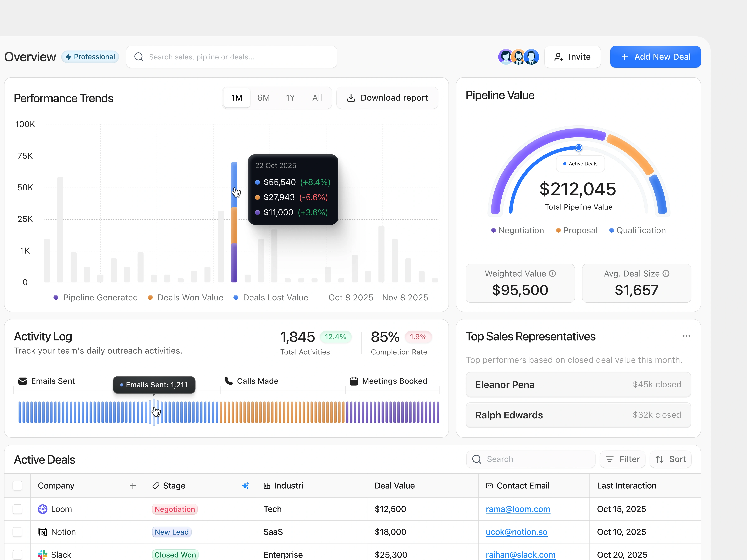Click the info icon next to Avg. Deal Size
Image resolution: width=747 pixels, height=560 pixels.
[x=666, y=273]
